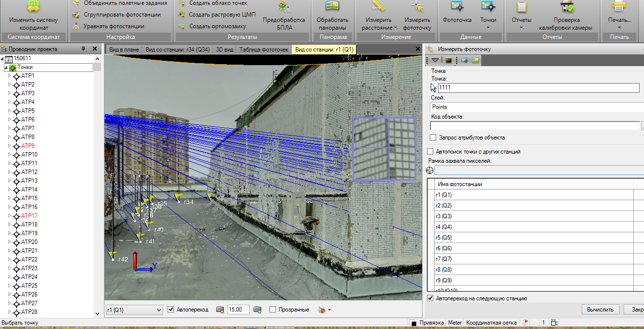
Task: Click Сгруппировать фотостанции button
Action: click(116, 15)
